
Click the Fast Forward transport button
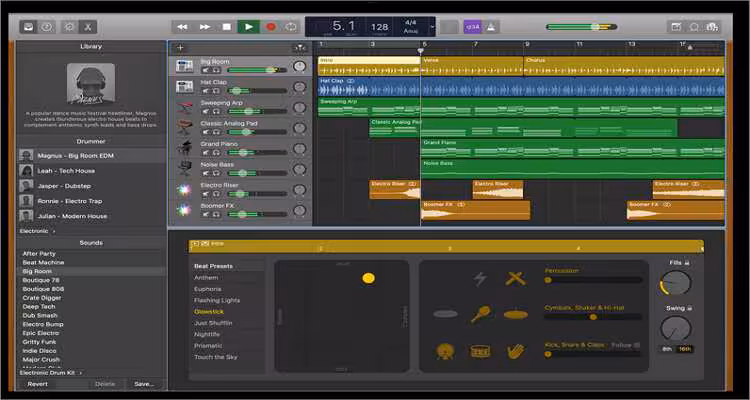pos(205,27)
